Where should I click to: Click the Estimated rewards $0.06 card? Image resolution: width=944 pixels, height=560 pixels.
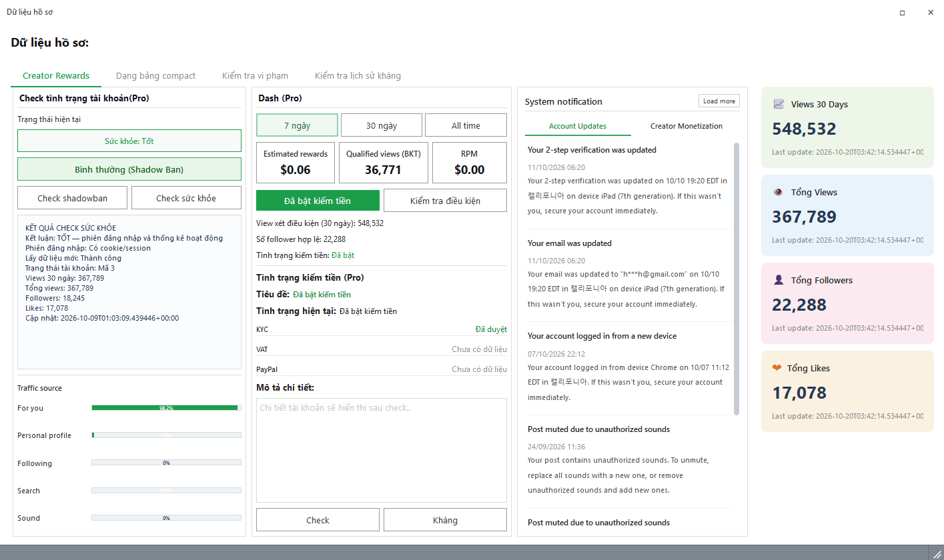click(296, 162)
